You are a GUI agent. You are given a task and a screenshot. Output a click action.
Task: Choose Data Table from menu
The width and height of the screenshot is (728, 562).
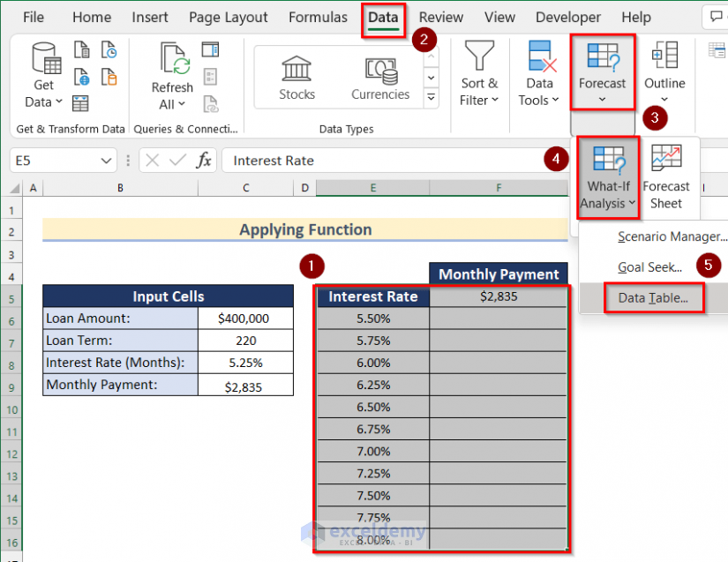tap(653, 298)
